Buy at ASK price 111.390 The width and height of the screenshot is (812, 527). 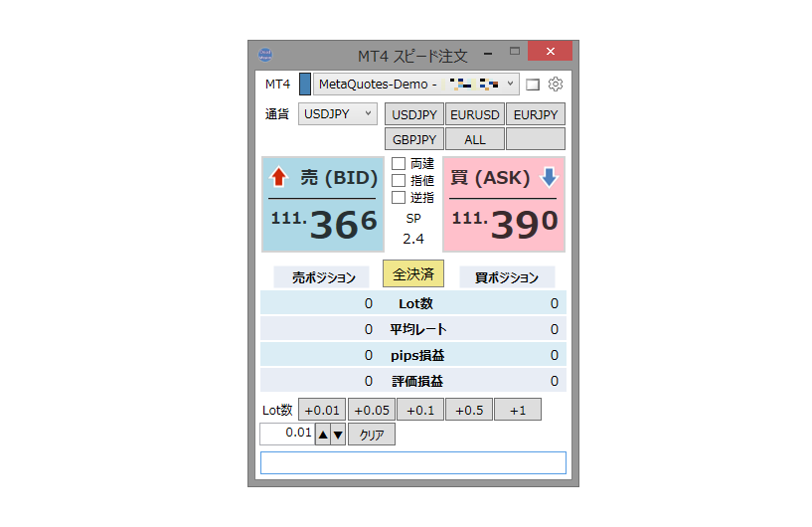(504, 204)
